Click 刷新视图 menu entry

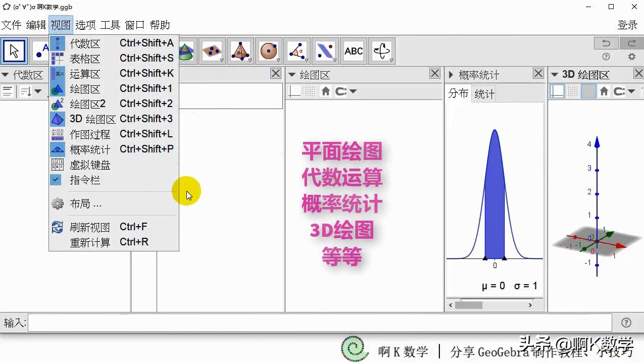pyautogui.click(x=114, y=227)
